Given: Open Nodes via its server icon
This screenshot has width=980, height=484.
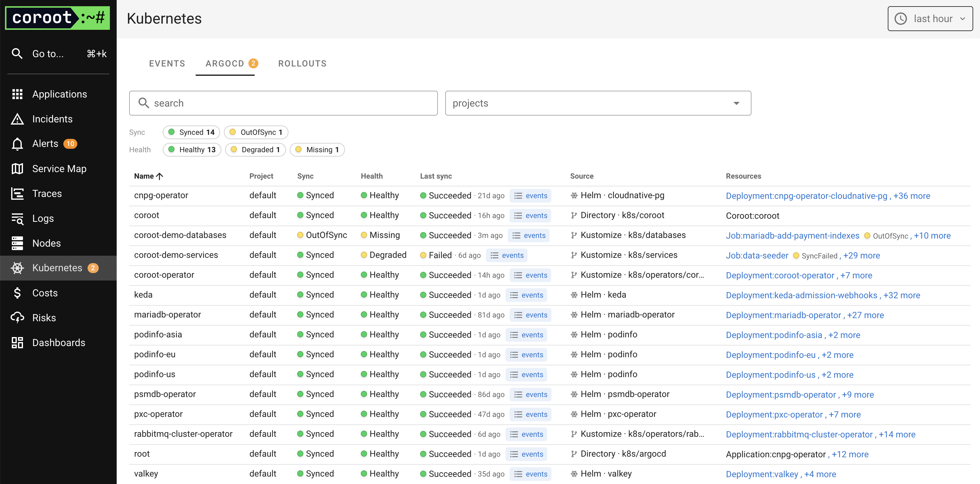Looking at the screenshot, I should click(x=17, y=243).
